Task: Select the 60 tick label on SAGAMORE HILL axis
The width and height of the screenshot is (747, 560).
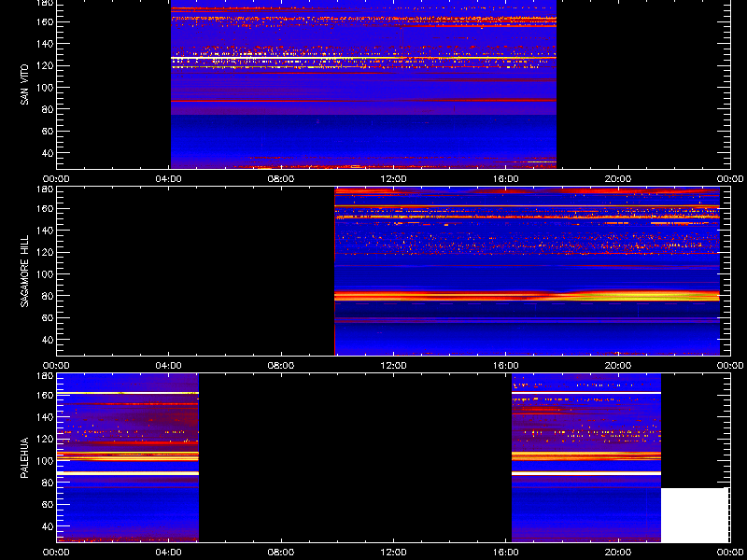Action: click(x=46, y=318)
